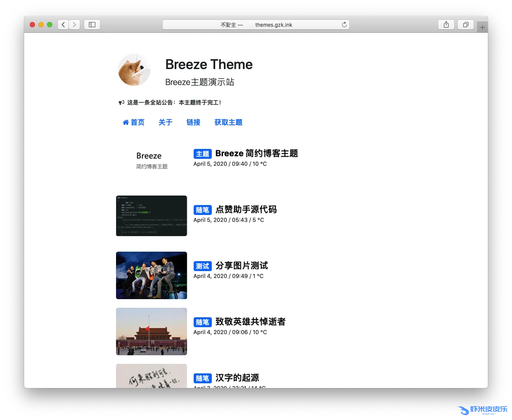Open the 链接 navigation link
Screen dimensions: 512x420
point(193,123)
